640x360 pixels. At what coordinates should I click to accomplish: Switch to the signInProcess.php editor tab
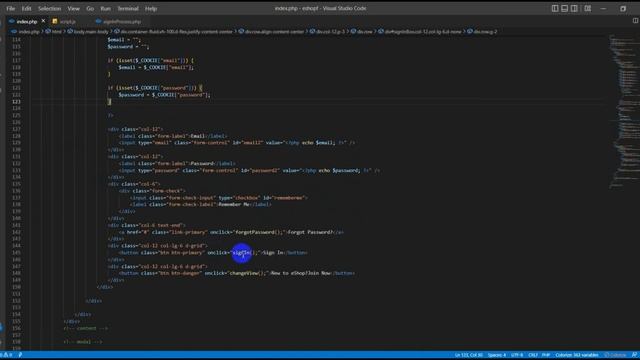(x=122, y=21)
